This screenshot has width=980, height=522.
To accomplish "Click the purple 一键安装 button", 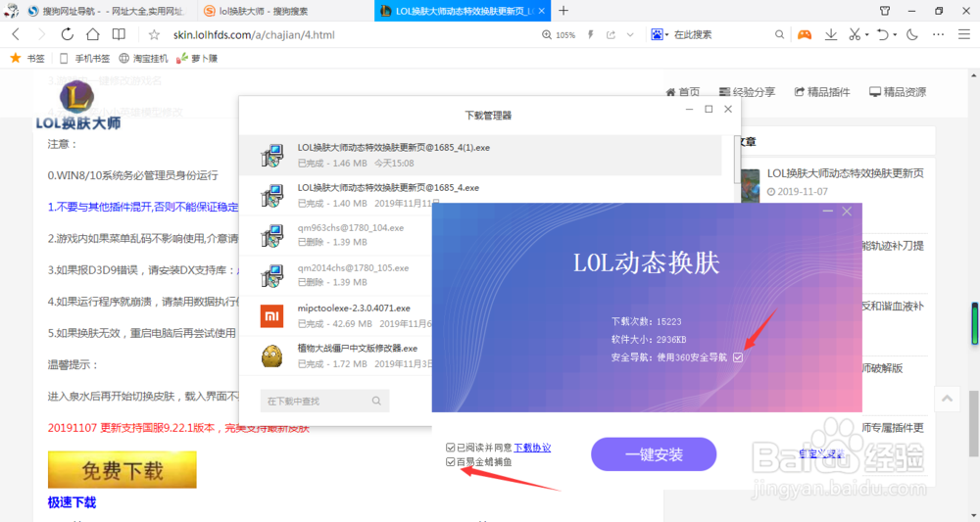I will (654, 454).
